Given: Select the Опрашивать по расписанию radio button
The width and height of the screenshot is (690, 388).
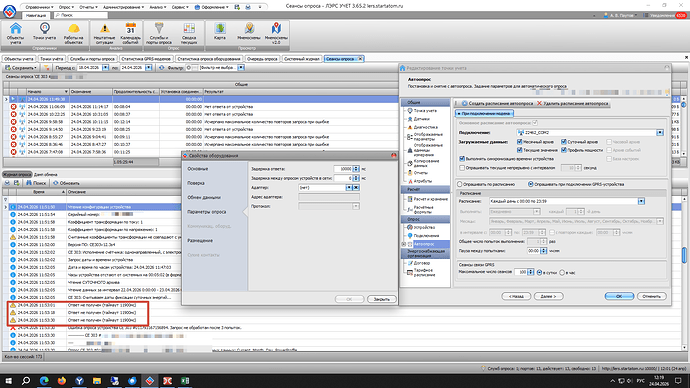Looking at the screenshot, I should pyautogui.click(x=460, y=184).
